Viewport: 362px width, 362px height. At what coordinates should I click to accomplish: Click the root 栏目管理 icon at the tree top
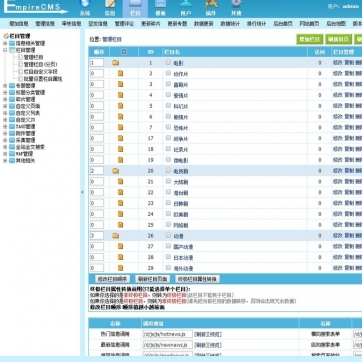click(x=6, y=36)
